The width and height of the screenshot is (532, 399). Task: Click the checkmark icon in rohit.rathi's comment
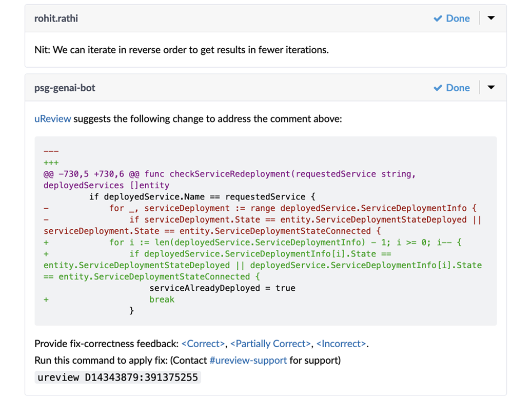(438, 18)
